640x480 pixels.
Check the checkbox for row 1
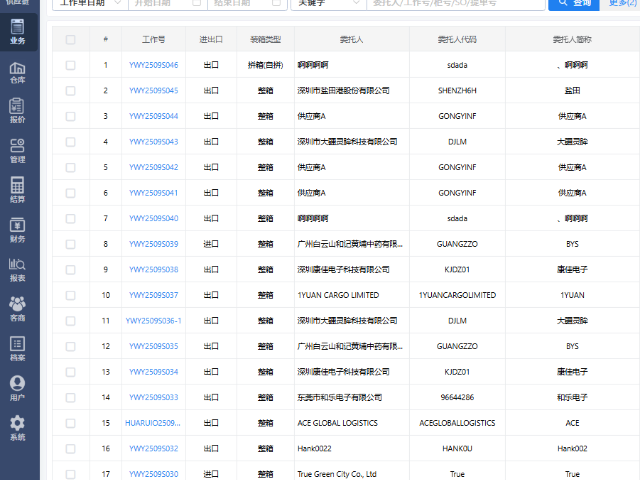[70, 65]
